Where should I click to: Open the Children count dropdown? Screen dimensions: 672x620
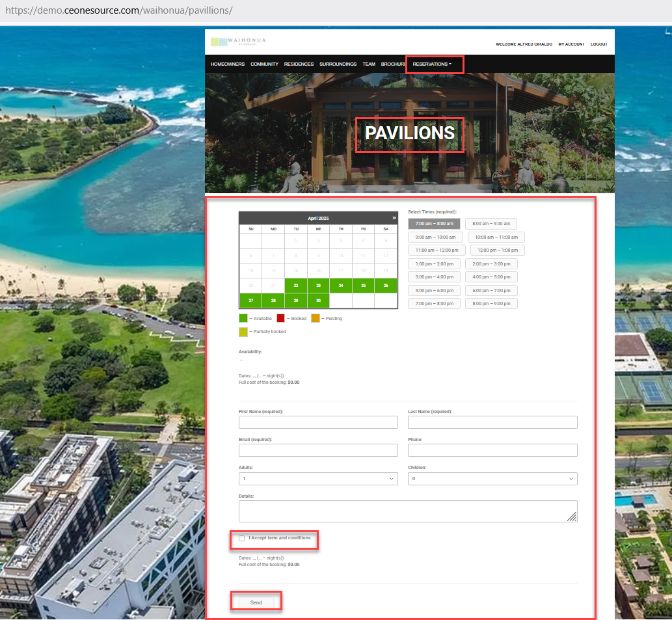pos(492,479)
